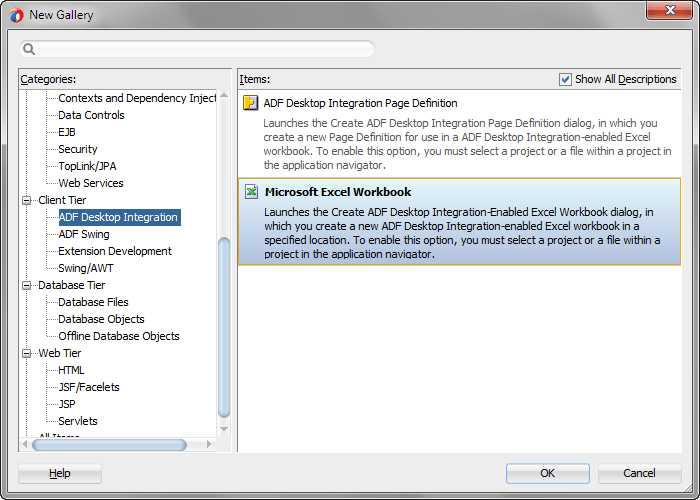Select the JSF/Facelets category
Viewport: 700px width, 500px height.
(x=89, y=387)
